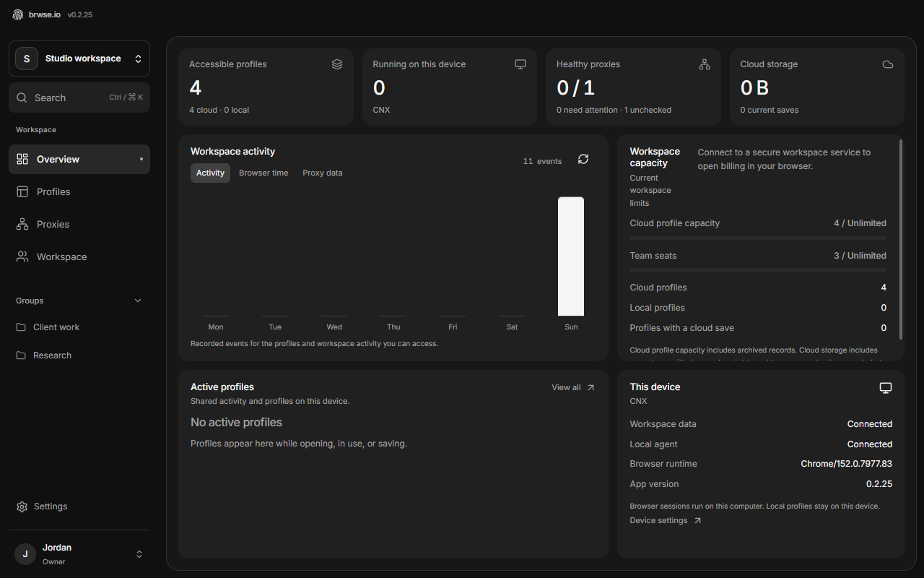Open the Research group
The image size is (924, 578).
click(x=79, y=355)
